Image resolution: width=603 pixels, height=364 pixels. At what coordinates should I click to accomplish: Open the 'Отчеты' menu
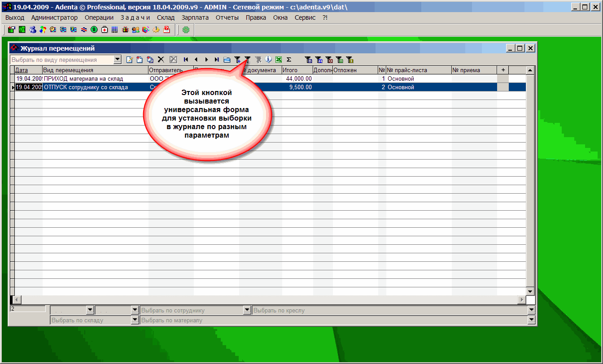pyautogui.click(x=227, y=17)
